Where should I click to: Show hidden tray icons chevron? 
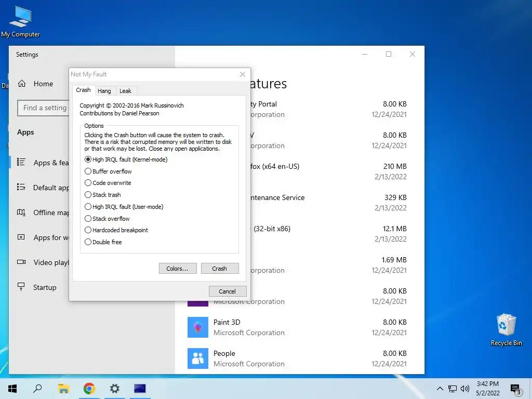click(440, 389)
